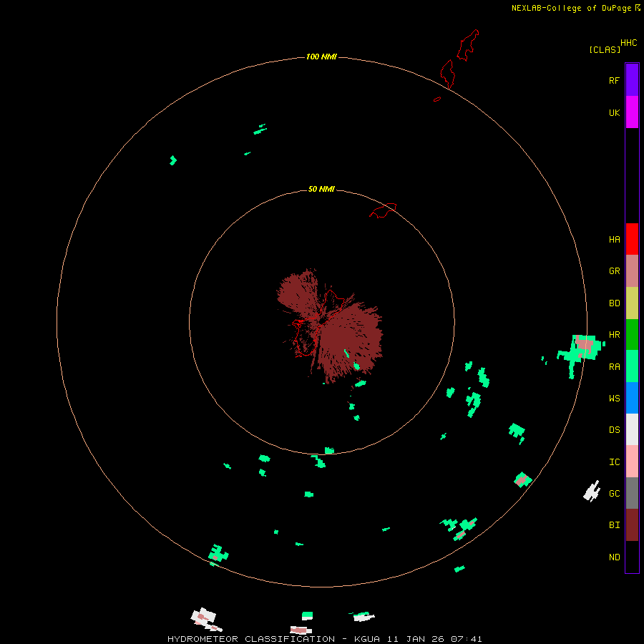Click the DS white legend swatch

tap(632, 429)
